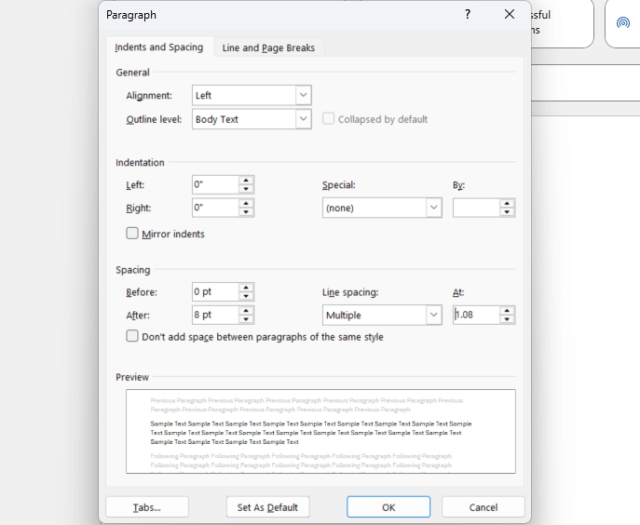Increase Before spacing with up arrow

pos(246,287)
